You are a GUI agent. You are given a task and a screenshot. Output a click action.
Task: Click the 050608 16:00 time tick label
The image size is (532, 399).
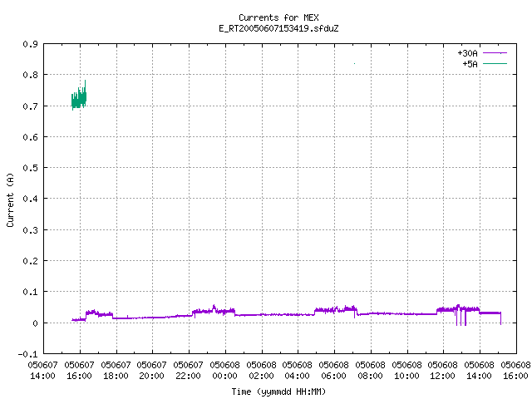(515, 371)
